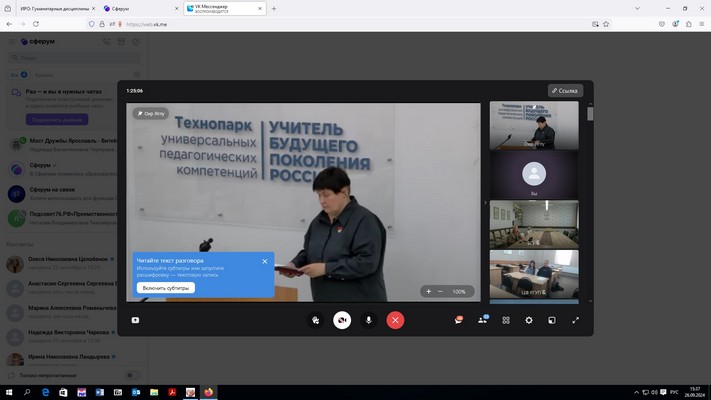
Task: Enter fullscreen mode for the call
Action: point(575,320)
